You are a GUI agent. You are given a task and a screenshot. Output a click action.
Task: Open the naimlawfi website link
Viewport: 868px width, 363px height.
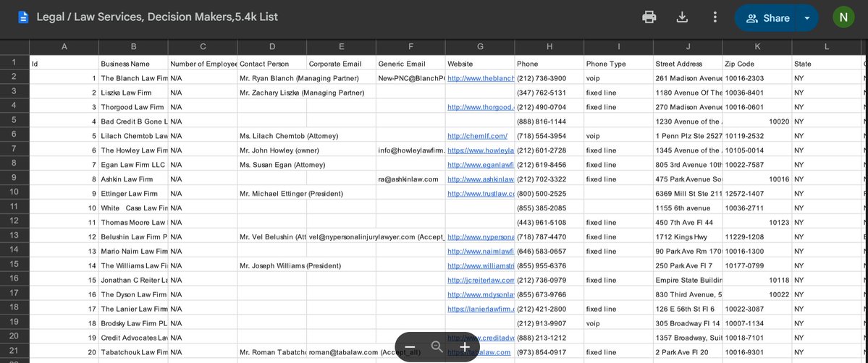[x=481, y=251]
